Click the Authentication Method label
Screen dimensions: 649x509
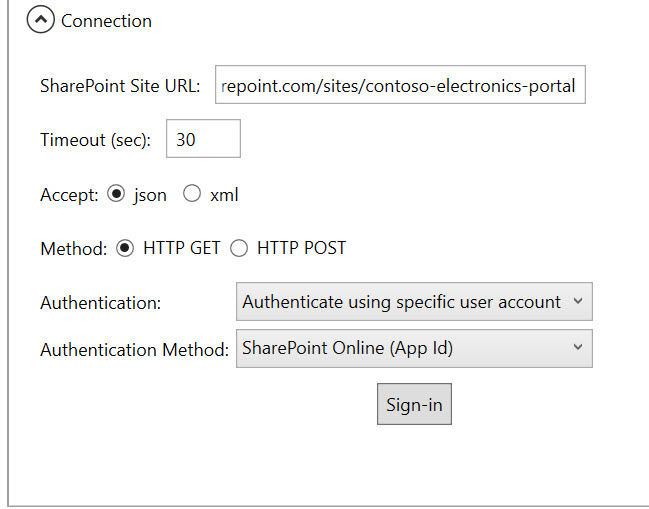point(135,350)
